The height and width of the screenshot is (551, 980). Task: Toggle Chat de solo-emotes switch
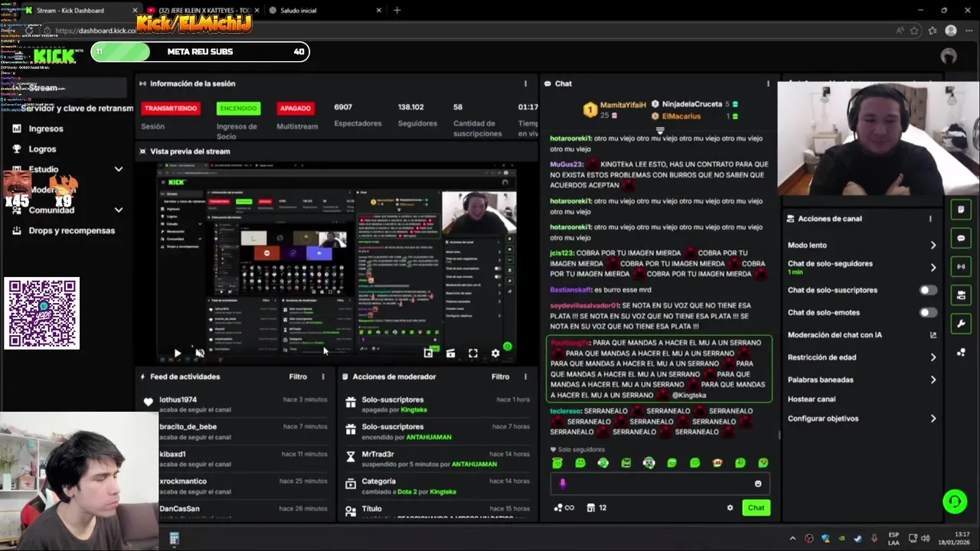click(927, 312)
